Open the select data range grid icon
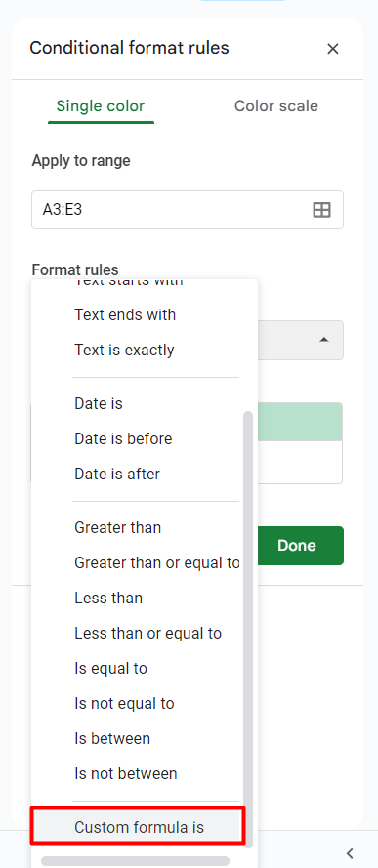Screen dimensions: 378x868 coord(322,210)
